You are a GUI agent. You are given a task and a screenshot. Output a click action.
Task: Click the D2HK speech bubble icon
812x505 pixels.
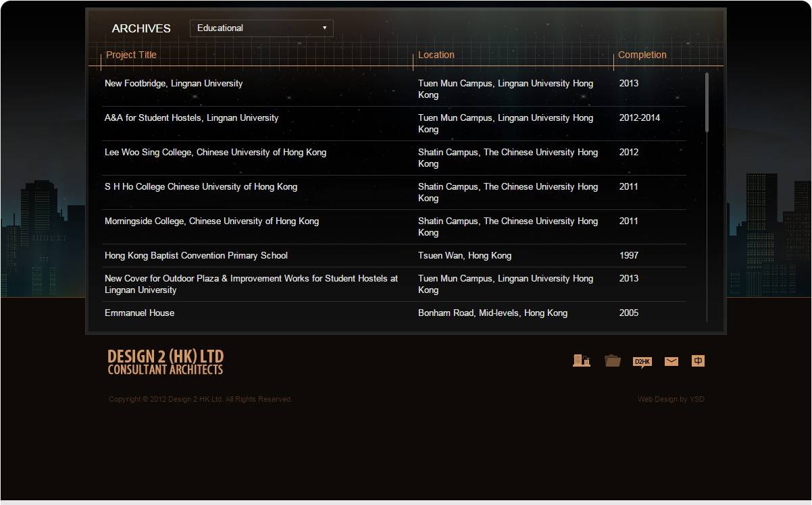[642, 362]
